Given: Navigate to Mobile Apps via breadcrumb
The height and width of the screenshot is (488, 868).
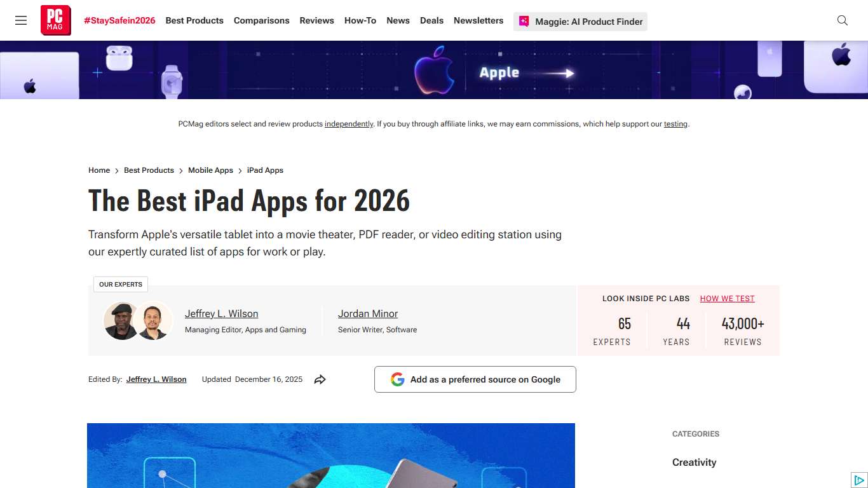Looking at the screenshot, I should (x=210, y=170).
